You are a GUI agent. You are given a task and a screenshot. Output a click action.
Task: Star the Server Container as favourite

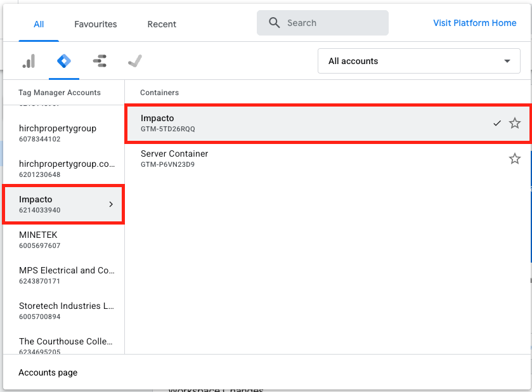click(x=515, y=159)
